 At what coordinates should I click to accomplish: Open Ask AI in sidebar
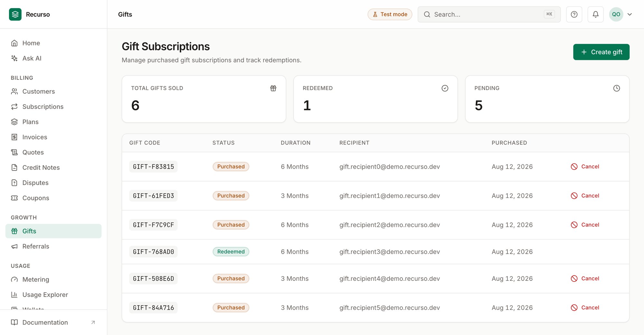tap(53, 58)
